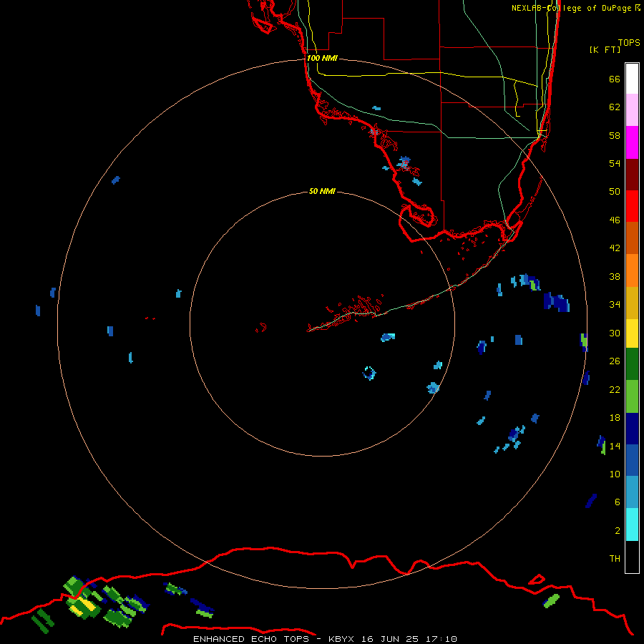Click the light pink 62 kft legend swatch
This screenshot has width=644, height=644.
(632, 110)
